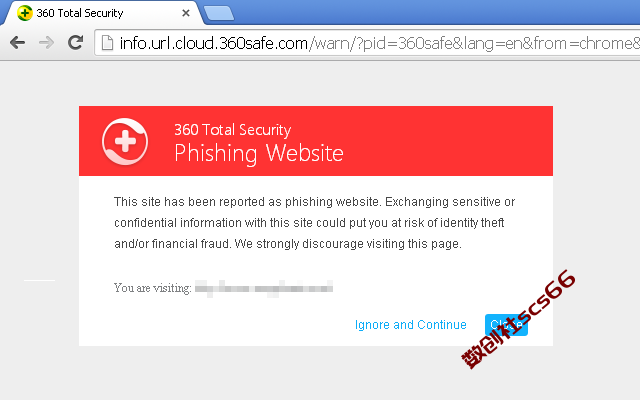Click the red watermark text overlay
This screenshot has width=640, height=400.
point(518,319)
